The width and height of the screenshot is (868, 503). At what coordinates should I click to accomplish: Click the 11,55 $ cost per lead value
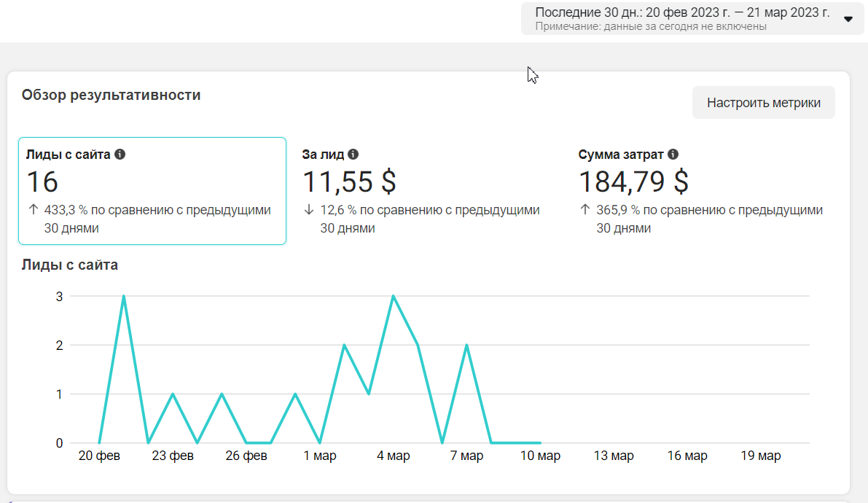(x=349, y=182)
